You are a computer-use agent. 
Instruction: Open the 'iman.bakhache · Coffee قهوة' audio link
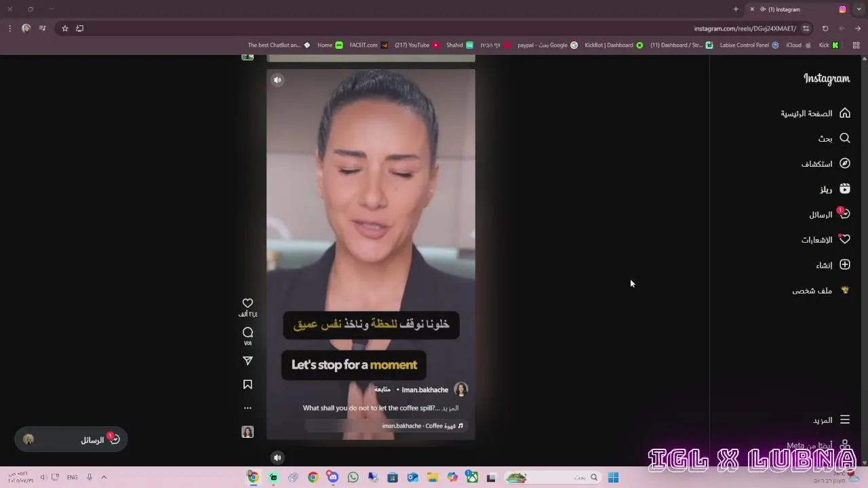(x=422, y=426)
